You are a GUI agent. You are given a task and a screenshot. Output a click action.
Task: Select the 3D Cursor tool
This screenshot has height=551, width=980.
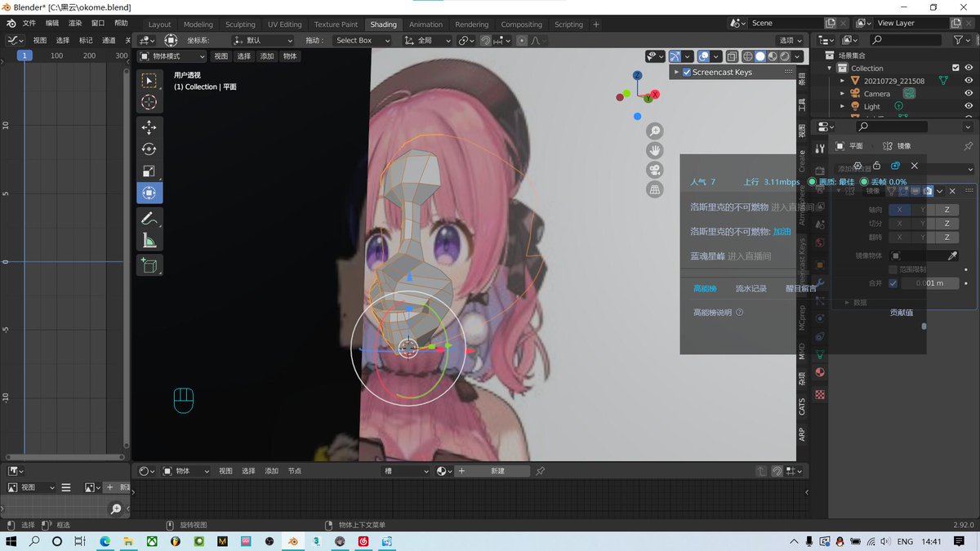coord(149,102)
